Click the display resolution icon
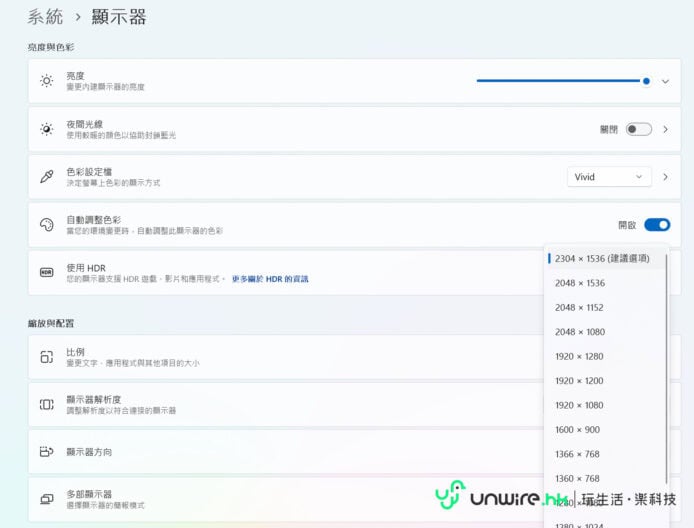Image resolution: width=694 pixels, height=528 pixels. [46, 405]
